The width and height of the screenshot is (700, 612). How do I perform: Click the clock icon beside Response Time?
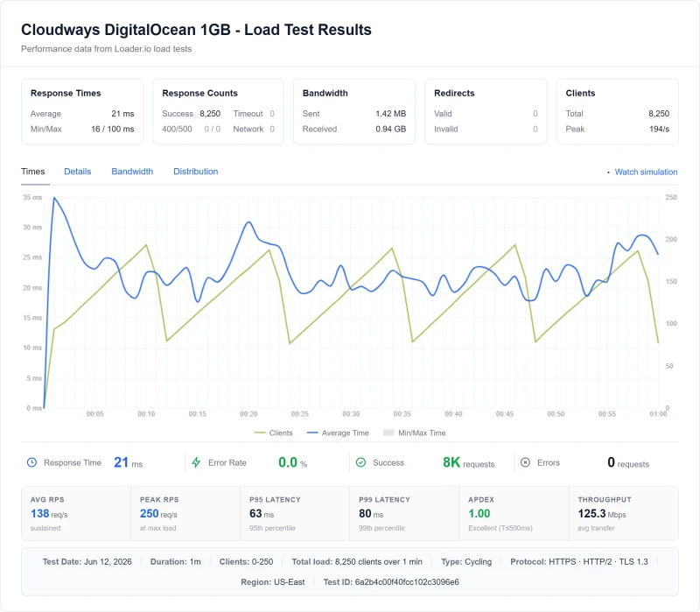(x=31, y=462)
